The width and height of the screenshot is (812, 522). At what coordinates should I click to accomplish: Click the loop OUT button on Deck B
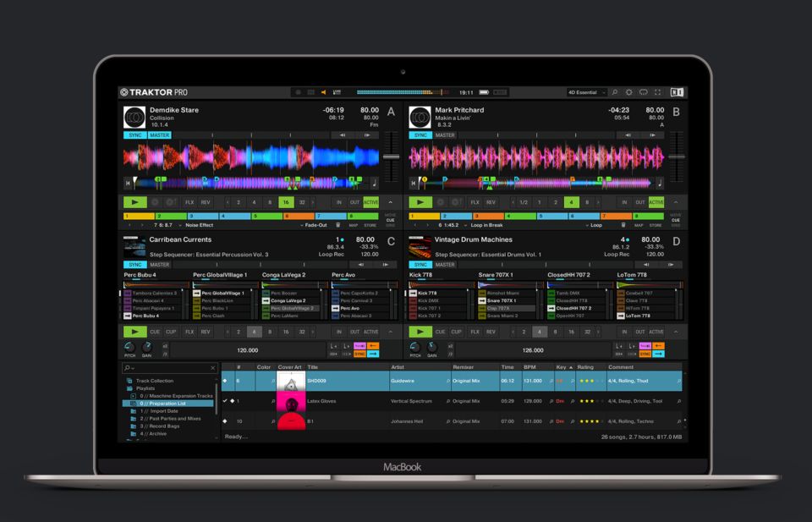pos(640,202)
